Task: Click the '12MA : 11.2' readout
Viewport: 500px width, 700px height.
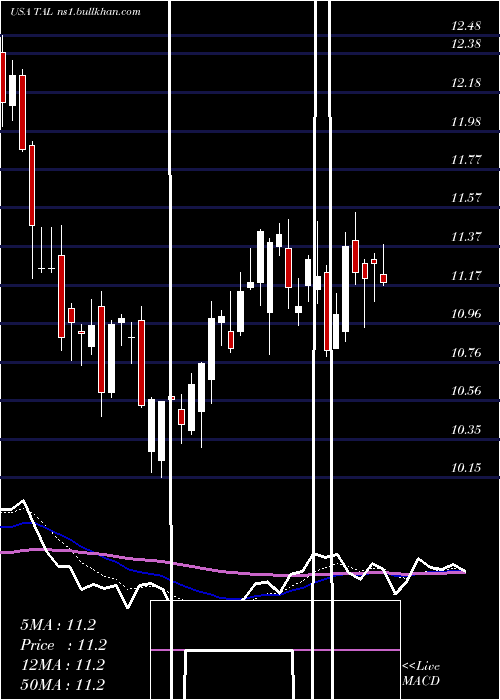Action: click(62, 665)
